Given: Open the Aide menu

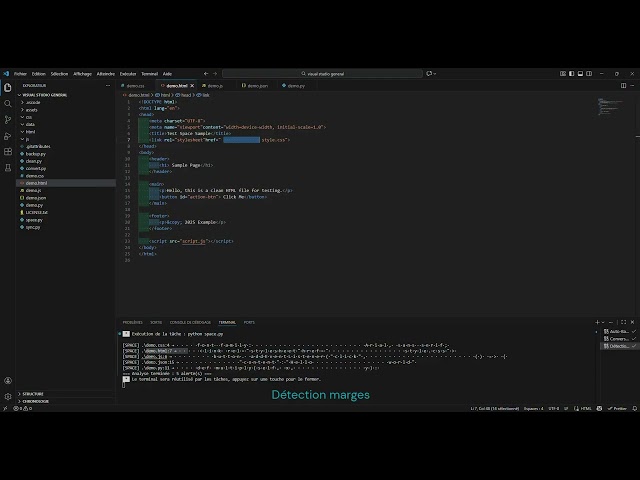Looking at the screenshot, I should coord(167,74).
